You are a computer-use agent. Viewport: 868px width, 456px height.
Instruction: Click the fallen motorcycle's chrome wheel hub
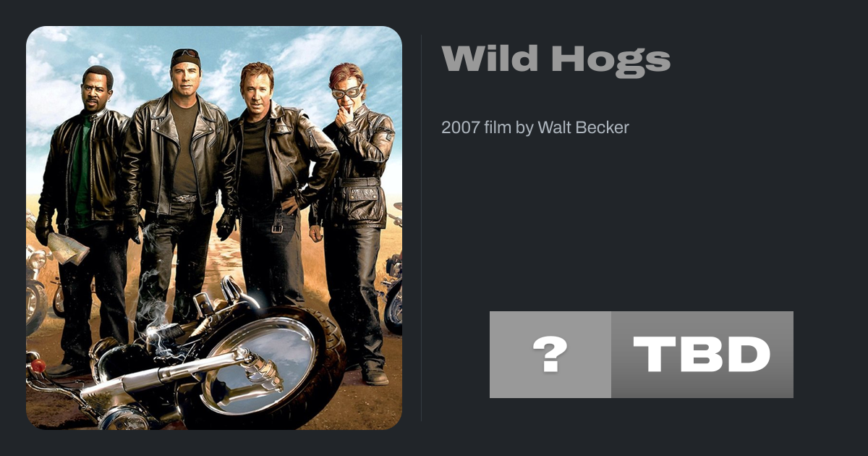258,363
